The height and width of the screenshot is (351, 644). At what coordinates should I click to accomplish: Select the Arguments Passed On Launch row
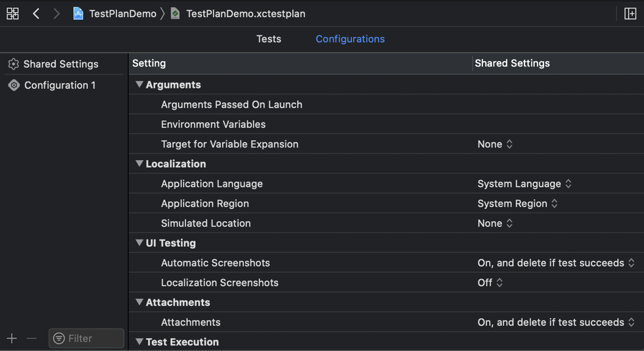point(386,104)
